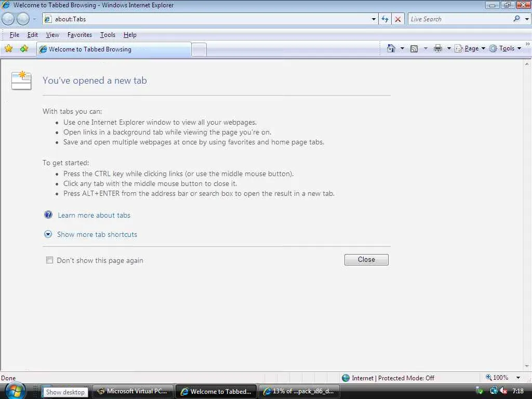Click the scrollbar up arrow
532x399 pixels.
click(x=527, y=64)
